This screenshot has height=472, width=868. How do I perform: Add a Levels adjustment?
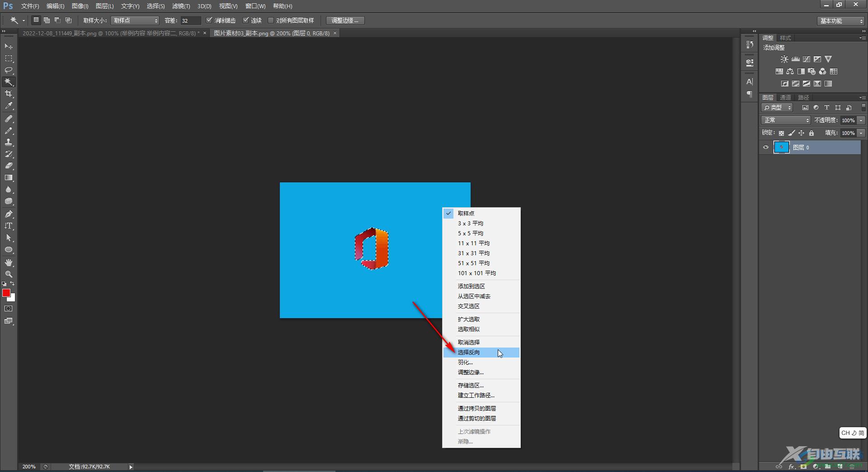796,59
